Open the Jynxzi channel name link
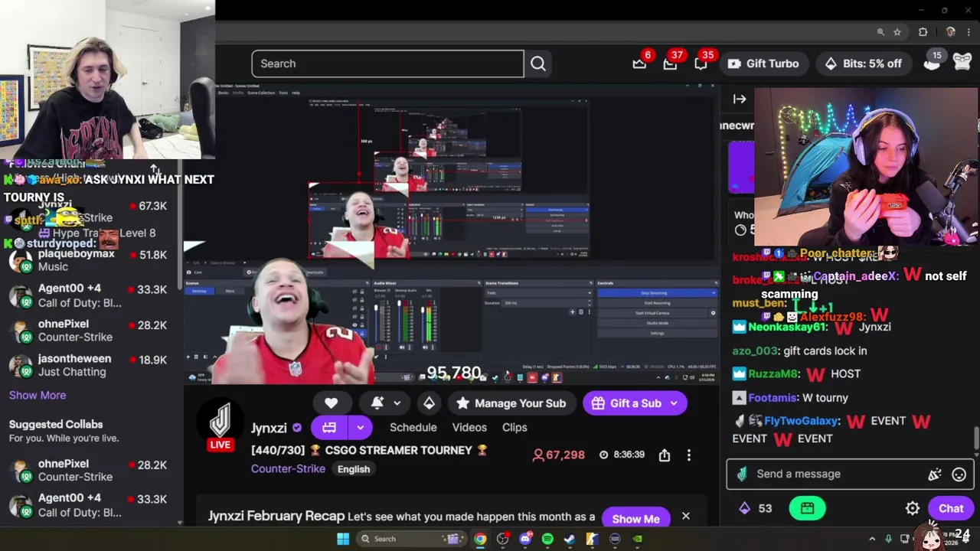This screenshot has height=551, width=980. pyautogui.click(x=269, y=429)
